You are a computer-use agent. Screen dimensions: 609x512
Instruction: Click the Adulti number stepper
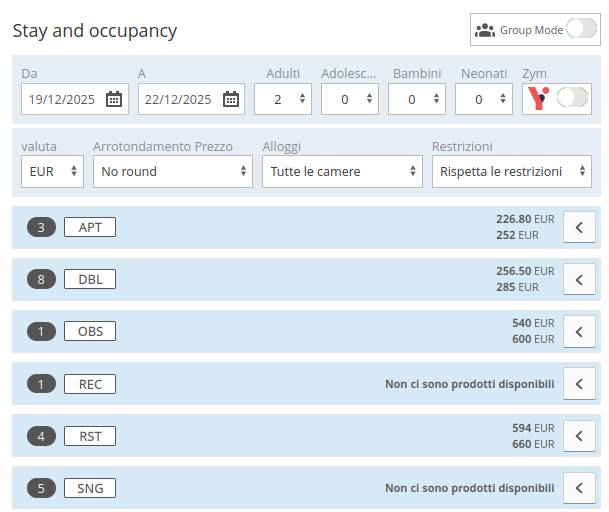283,99
